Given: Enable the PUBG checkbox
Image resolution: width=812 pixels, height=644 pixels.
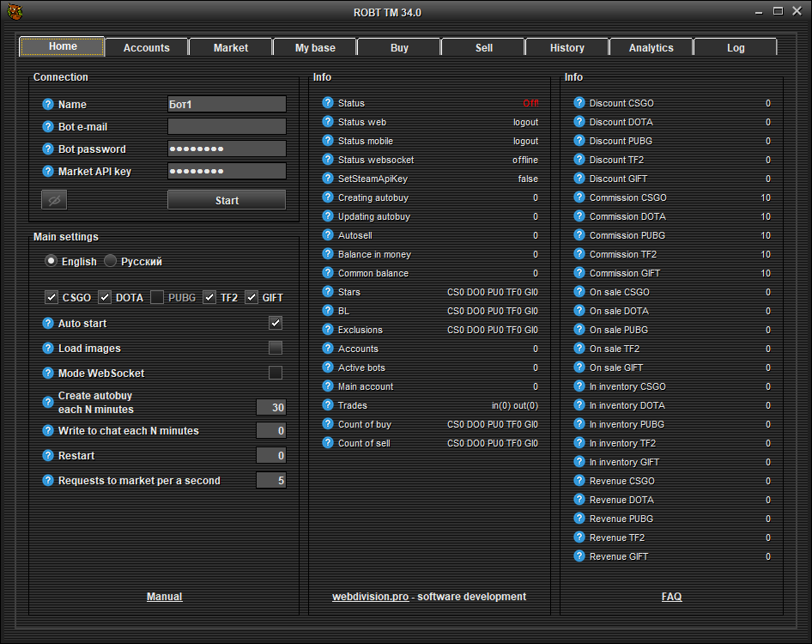Looking at the screenshot, I should click(x=157, y=298).
